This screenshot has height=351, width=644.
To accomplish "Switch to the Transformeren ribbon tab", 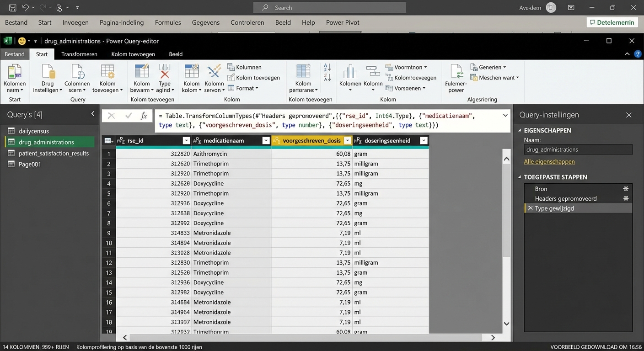I will (79, 54).
